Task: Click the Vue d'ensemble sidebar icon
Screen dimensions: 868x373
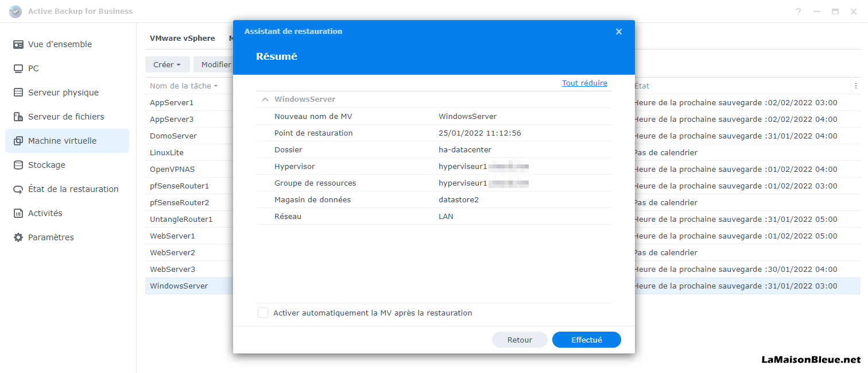Action: coord(18,44)
